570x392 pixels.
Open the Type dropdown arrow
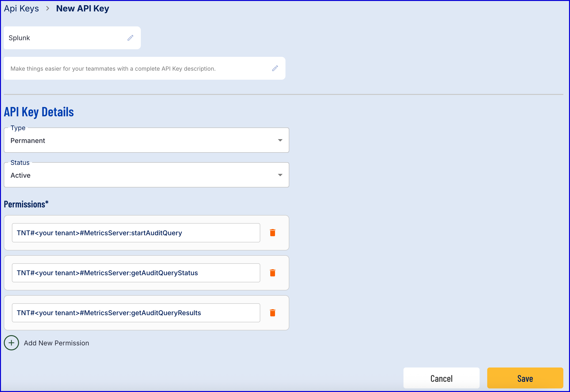pos(280,140)
